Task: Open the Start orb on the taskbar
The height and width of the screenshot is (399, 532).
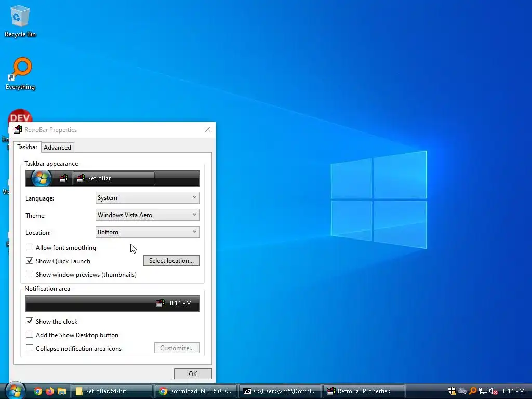Action: (x=15, y=391)
